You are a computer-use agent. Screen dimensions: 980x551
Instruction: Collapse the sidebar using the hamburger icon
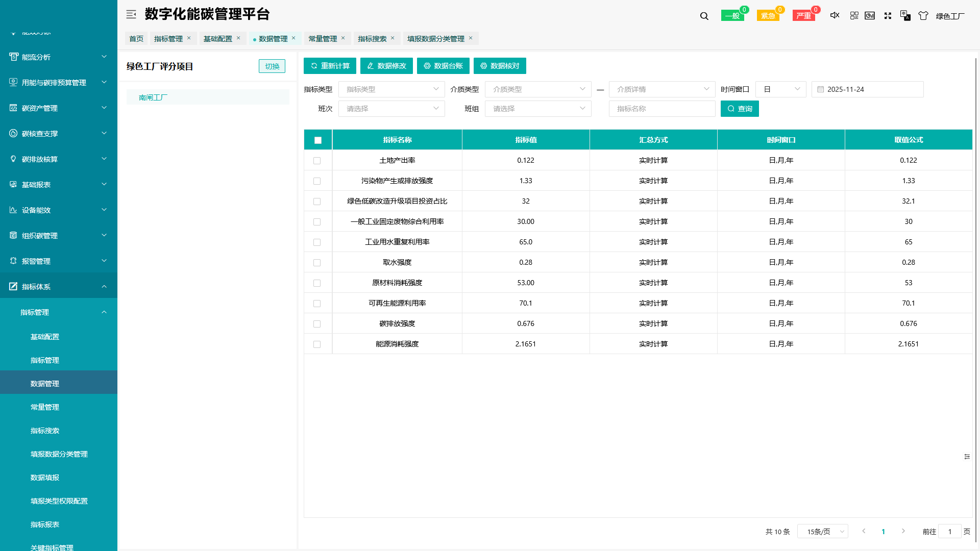(x=131, y=14)
